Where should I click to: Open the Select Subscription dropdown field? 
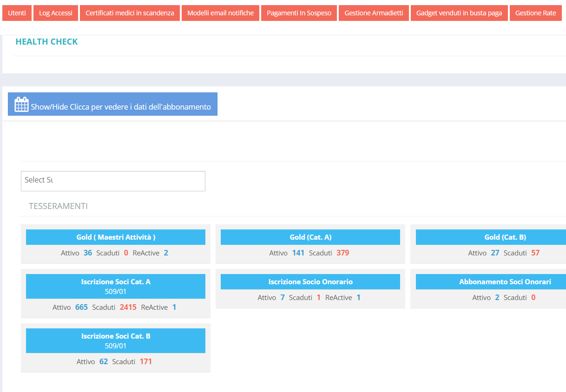tap(113, 181)
